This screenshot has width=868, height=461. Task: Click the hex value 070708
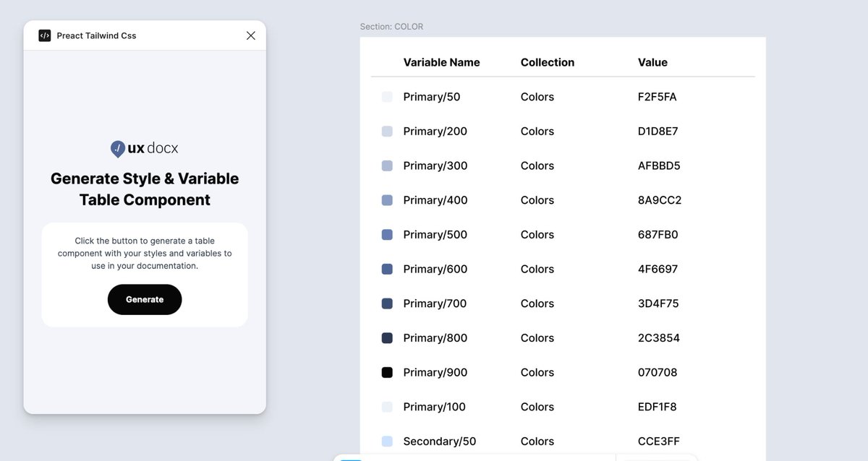pos(658,372)
